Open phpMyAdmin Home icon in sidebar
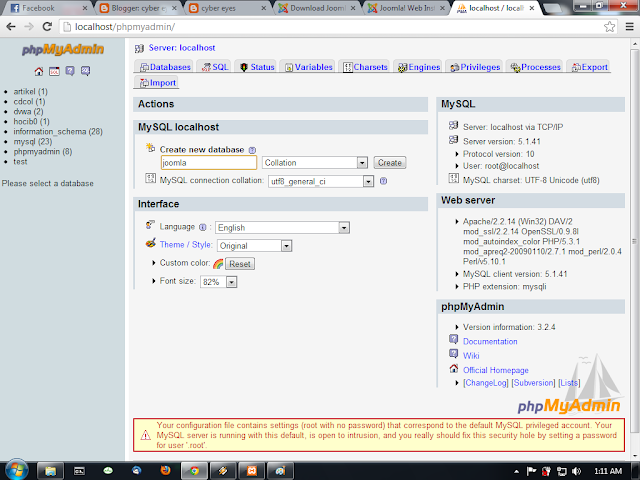 [x=39, y=71]
